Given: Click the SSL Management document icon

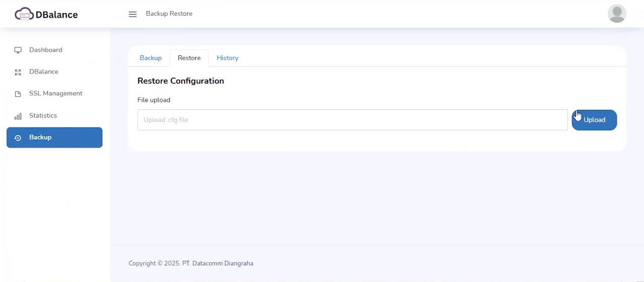Looking at the screenshot, I should pos(18,94).
